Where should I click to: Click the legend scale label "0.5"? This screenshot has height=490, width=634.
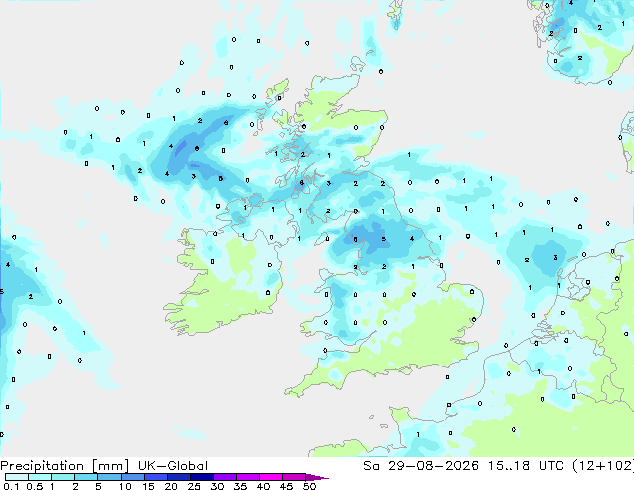pyautogui.click(x=35, y=486)
